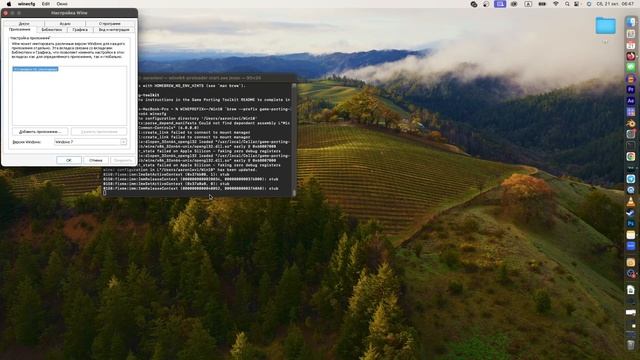The height and width of the screenshot is (360, 640).
Task: Open Google Chrome in the Dock
Action: click(631, 156)
